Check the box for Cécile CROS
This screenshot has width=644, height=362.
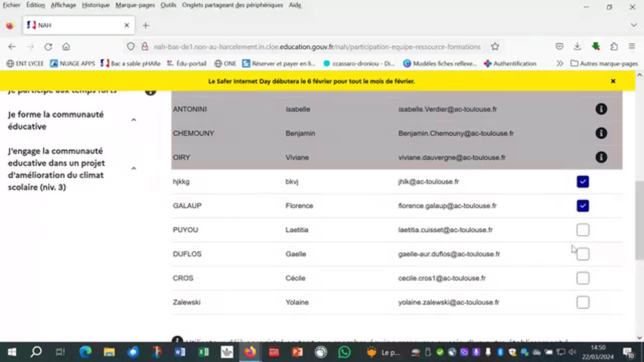coord(582,278)
